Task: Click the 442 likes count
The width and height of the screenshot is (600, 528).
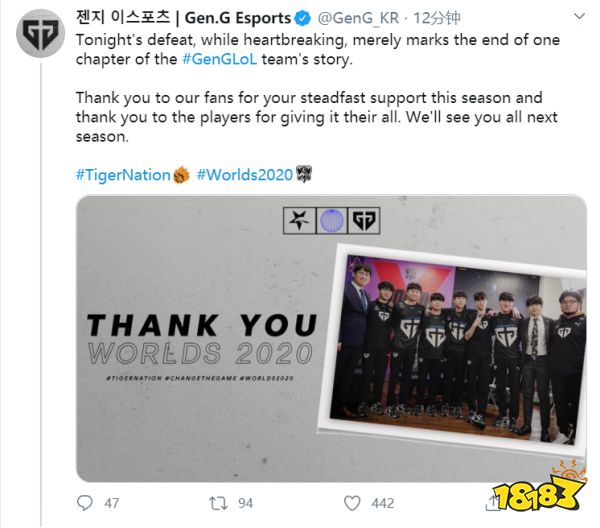Action: (x=383, y=503)
